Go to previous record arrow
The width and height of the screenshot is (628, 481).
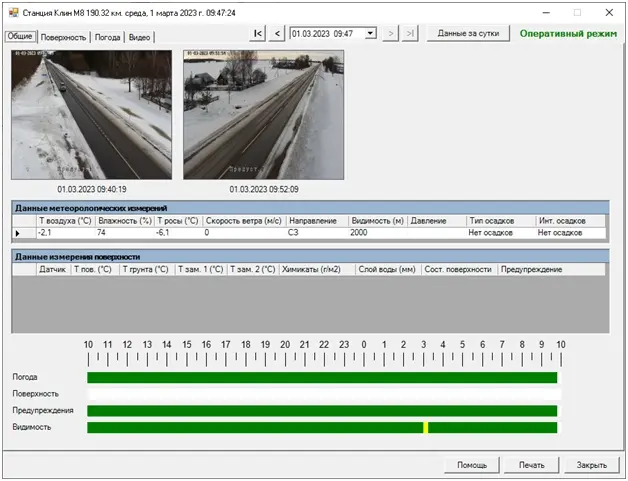pyautogui.click(x=277, y=33)
